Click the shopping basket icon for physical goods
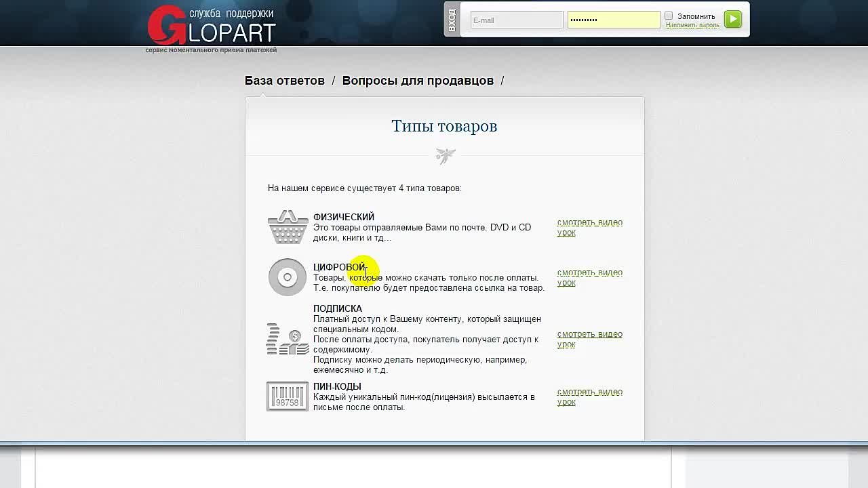This screenshot has height=488, width=868. click(288, 227)
